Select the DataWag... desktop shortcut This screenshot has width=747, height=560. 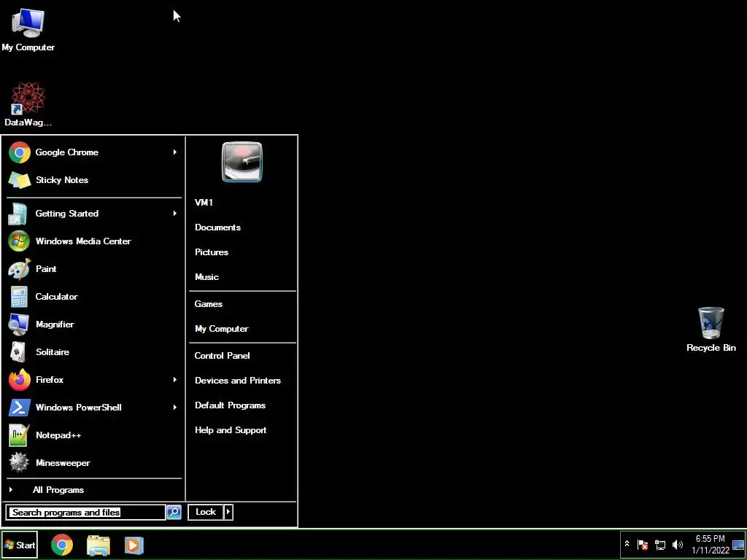(x=28, y=104)
